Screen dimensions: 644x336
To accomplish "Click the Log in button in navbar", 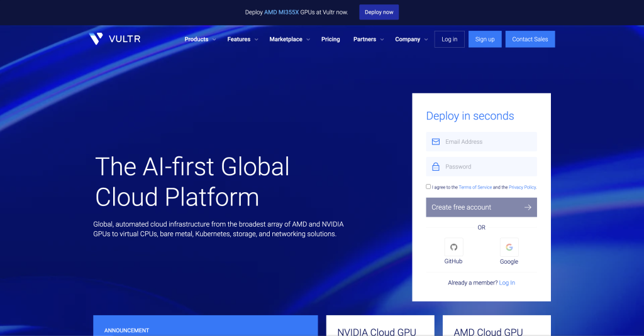I will click(x=449, y=39).
